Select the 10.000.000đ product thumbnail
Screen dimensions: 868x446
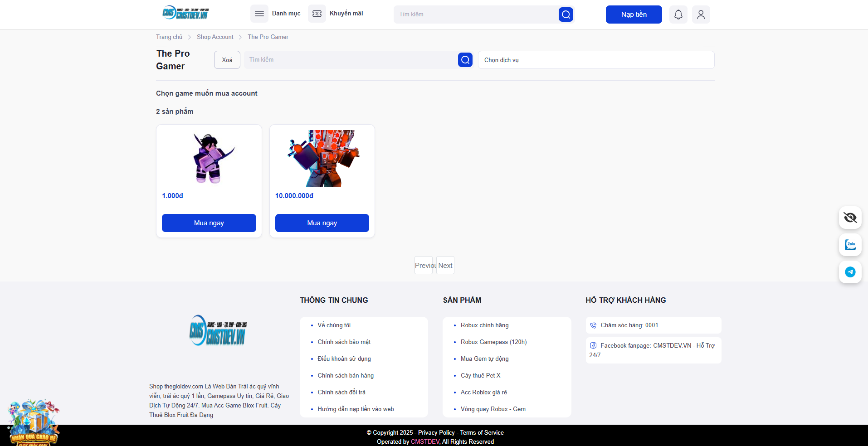[x=322, y=158]
